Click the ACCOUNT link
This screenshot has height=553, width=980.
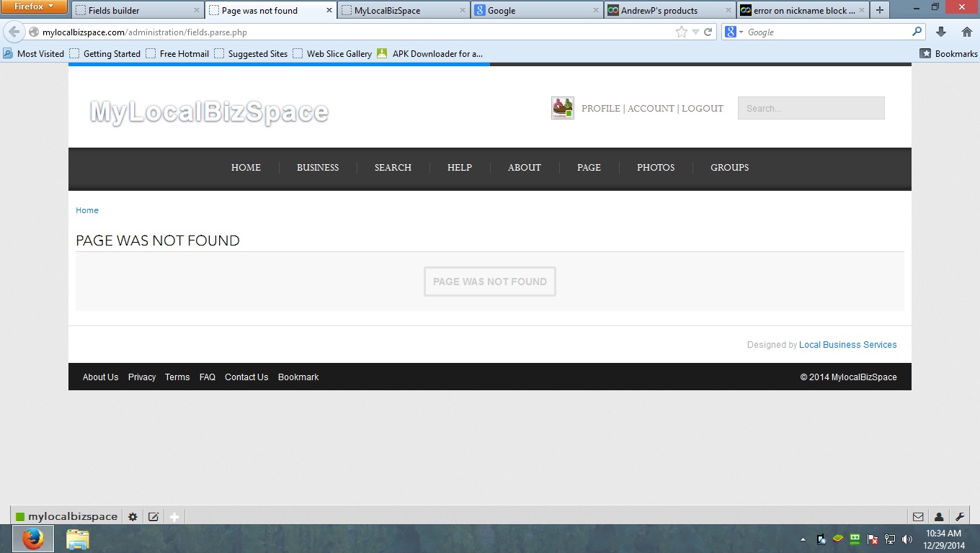click(651, 108)
